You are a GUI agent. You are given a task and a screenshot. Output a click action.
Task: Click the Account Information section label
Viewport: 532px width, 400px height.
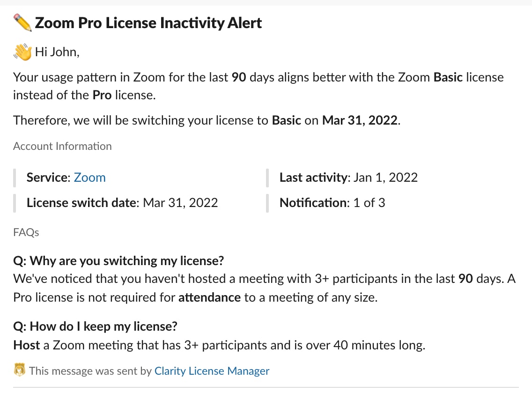tap(62, 146)
